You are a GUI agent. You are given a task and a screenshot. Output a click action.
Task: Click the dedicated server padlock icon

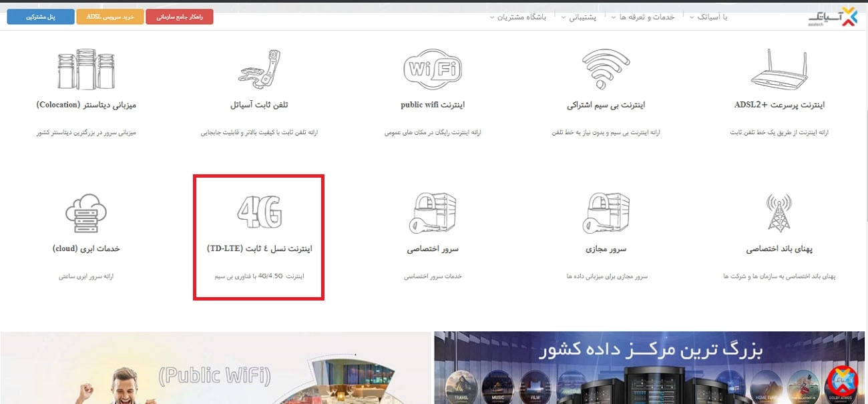(x=433, y=211)
